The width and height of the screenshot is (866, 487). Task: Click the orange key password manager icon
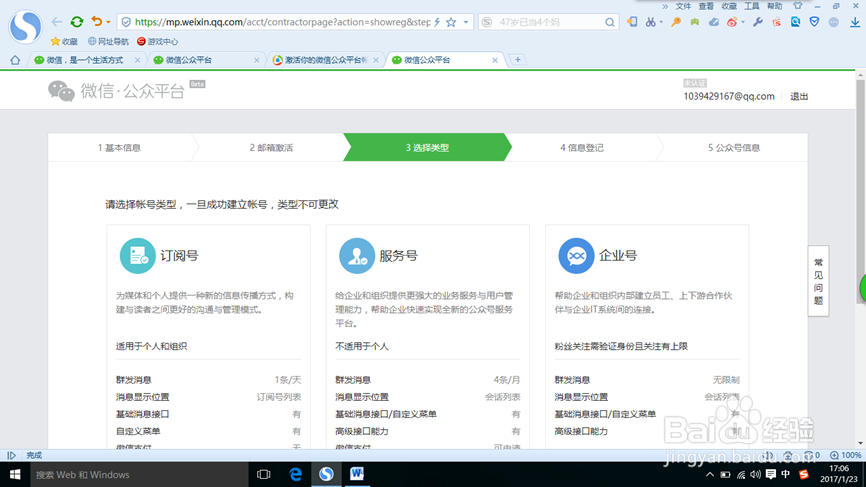click(x=676, y=22)
